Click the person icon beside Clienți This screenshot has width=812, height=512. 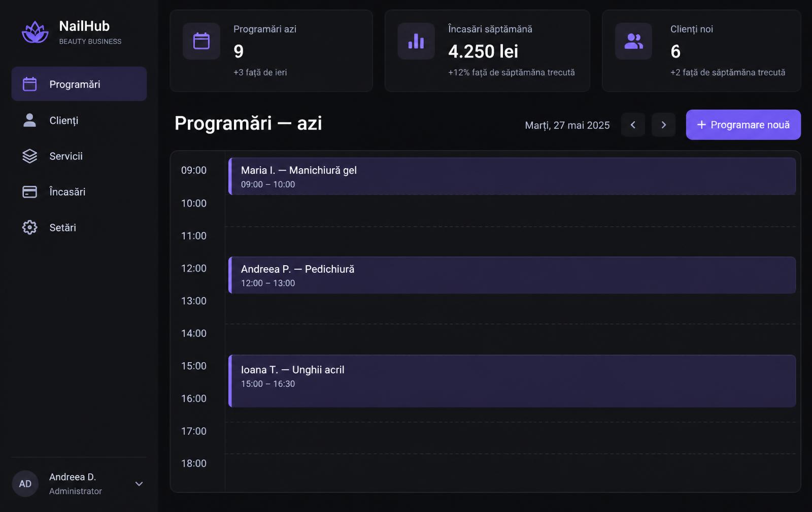[x=30, y=120]
